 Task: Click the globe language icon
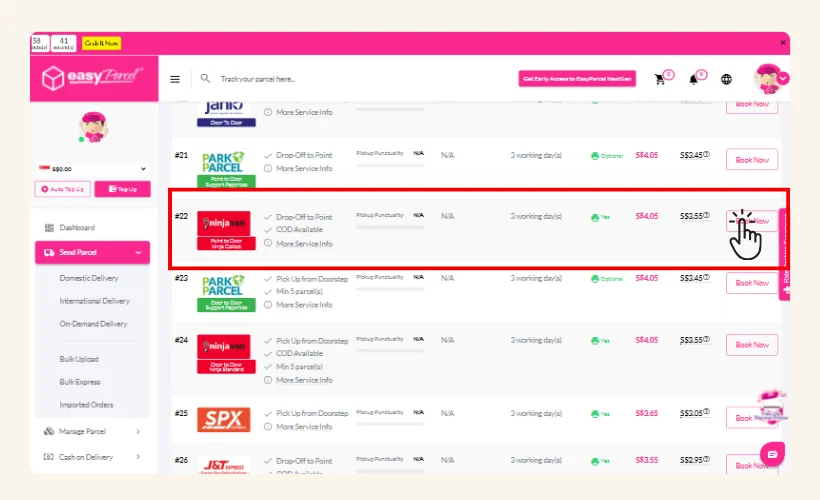[x=726, y=79]
